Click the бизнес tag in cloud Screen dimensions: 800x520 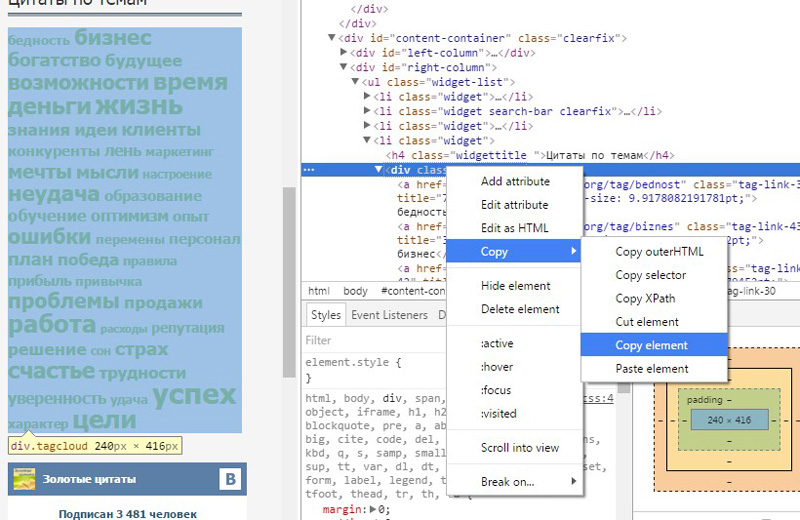pos(113,38)
